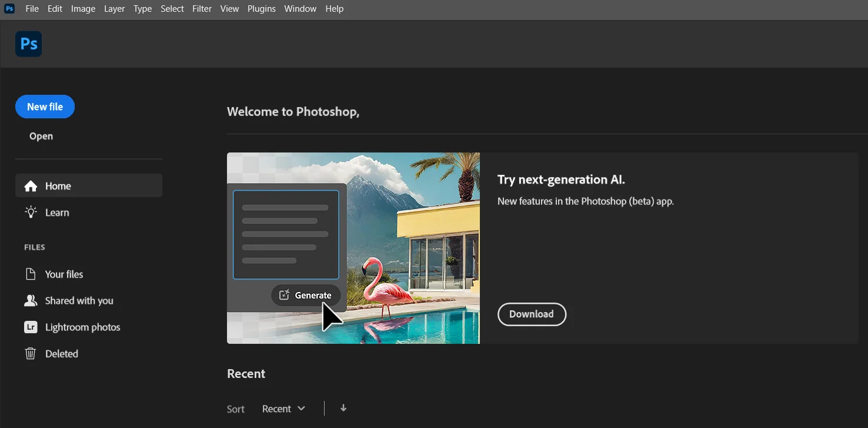Image resolution: width=868 pixels, height=428 pixels.
Task: Click the Lightroom Lr icon
Action: (31, 327)
